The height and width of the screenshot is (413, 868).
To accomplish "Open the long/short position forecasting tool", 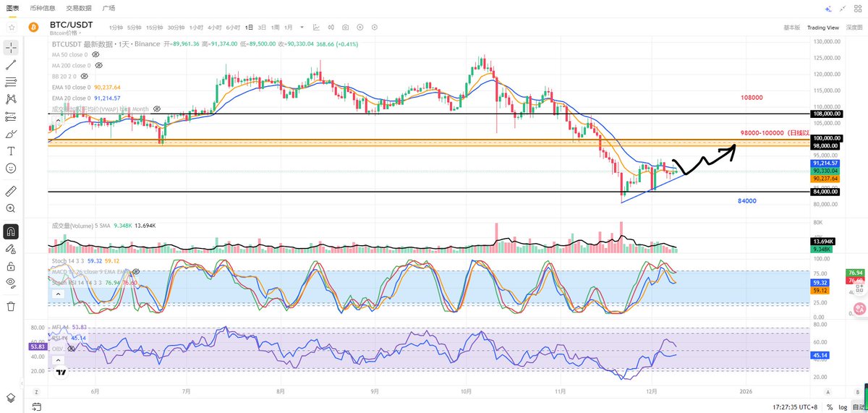I will [11, 116].
